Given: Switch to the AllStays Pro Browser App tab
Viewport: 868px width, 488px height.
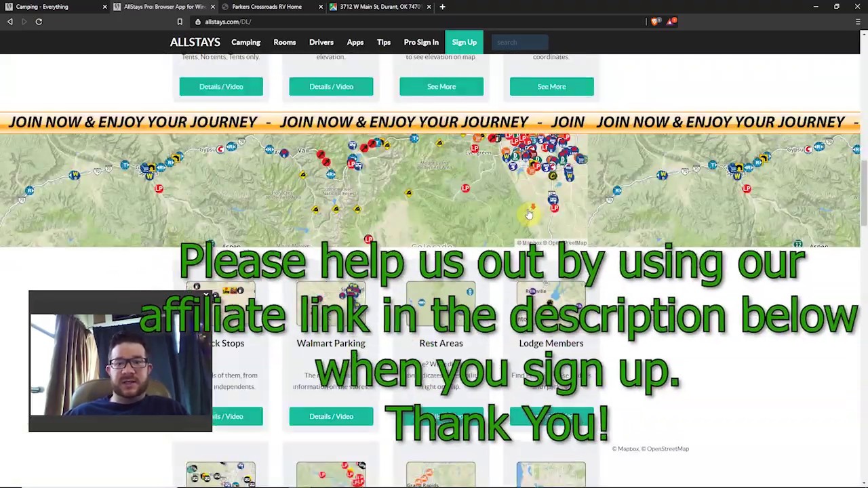Looking at the screenshot, I should point(163,7).
